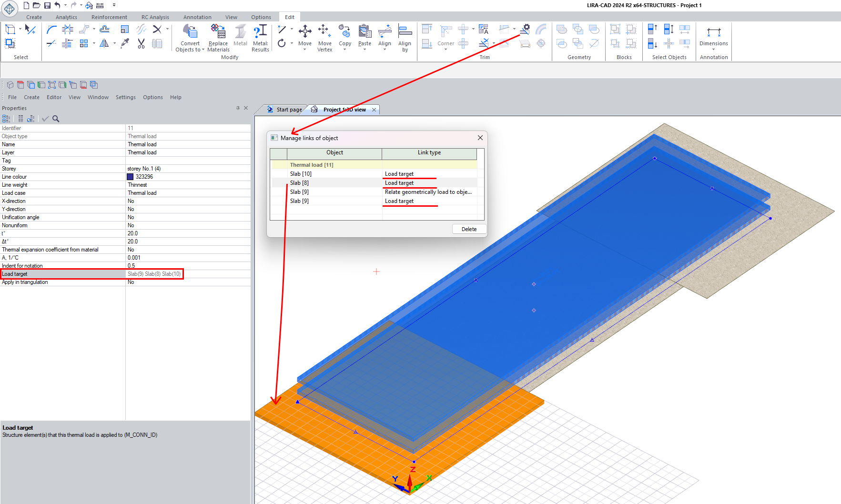The height and width of the screenshot is (504, 841).
Task: Switch to the top view cube icon
Action: (20, 85)
